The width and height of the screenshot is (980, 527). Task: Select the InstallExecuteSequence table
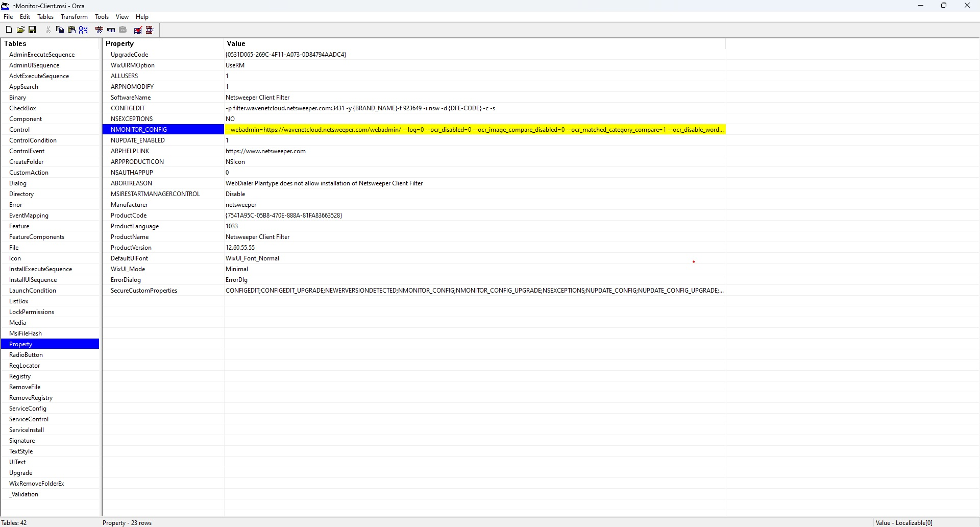click(40, 269)
